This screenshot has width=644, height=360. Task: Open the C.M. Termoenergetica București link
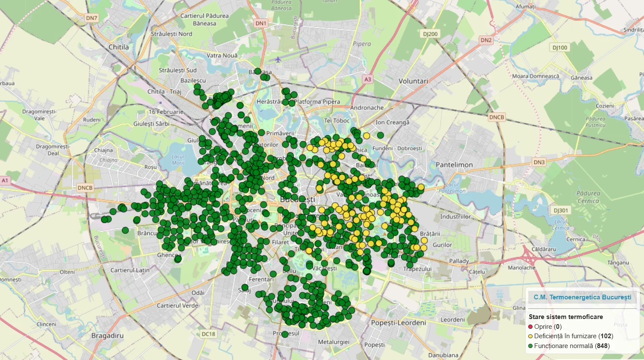tap(582, 297)
